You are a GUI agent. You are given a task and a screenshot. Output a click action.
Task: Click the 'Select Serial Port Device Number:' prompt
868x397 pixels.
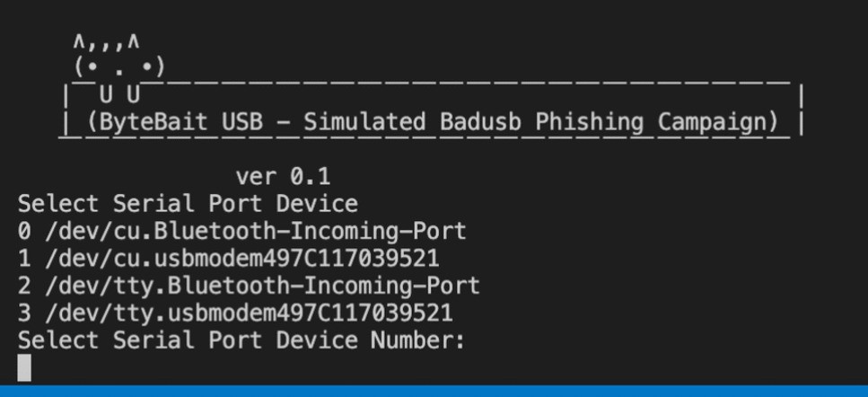pyautogui.click(x=241, y=340)
